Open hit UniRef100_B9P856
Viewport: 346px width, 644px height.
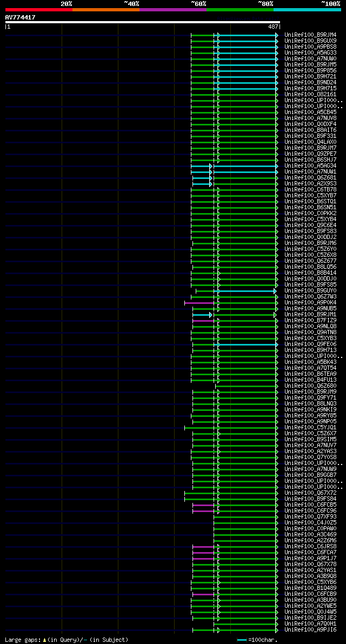pyautogui.click(x=310, y=71)
